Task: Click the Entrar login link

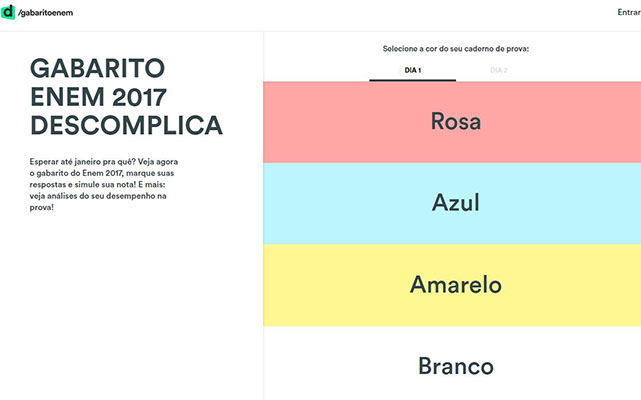Action: (629, 12)
